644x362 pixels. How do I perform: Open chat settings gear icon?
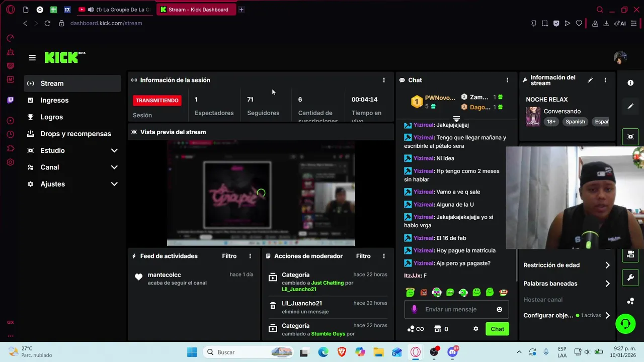476,329
